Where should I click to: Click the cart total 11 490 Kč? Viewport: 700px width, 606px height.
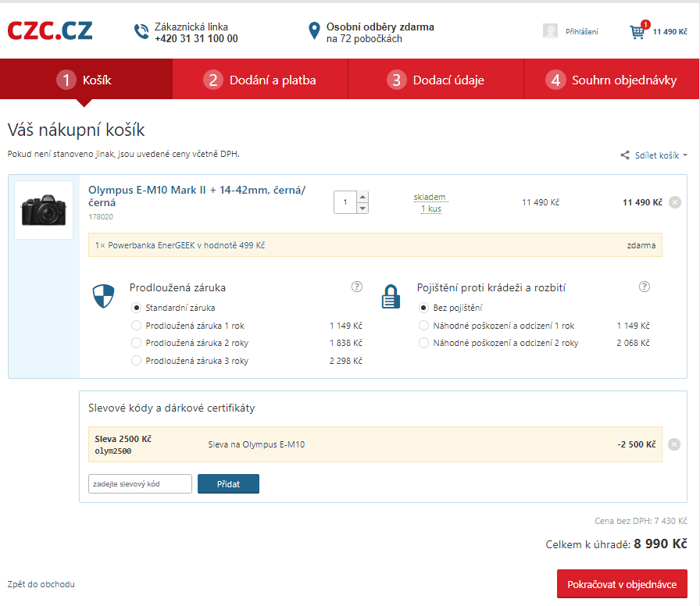tap(670, 32)
